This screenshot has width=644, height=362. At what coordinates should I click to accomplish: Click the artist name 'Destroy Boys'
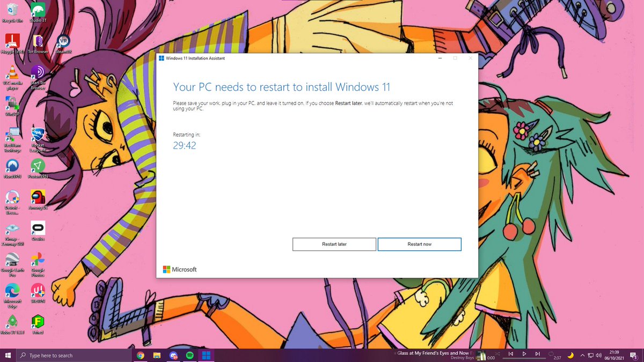tap(462, 358)
